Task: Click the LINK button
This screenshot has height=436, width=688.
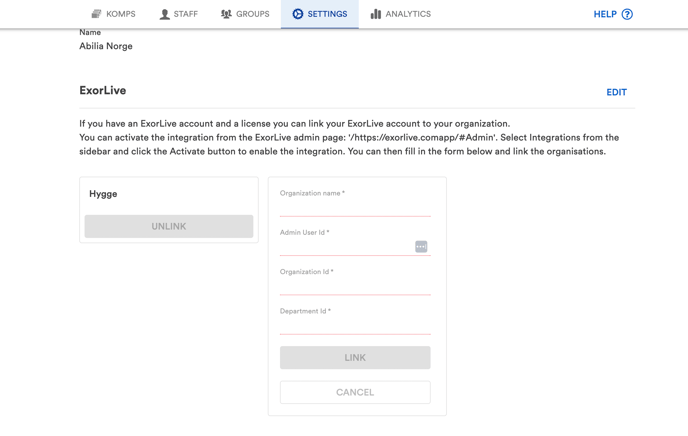Action: point(355,357)
